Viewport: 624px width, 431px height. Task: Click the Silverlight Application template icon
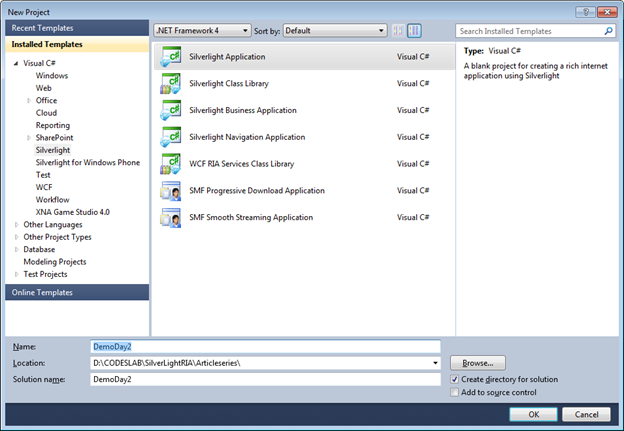[x=170, y=57]
